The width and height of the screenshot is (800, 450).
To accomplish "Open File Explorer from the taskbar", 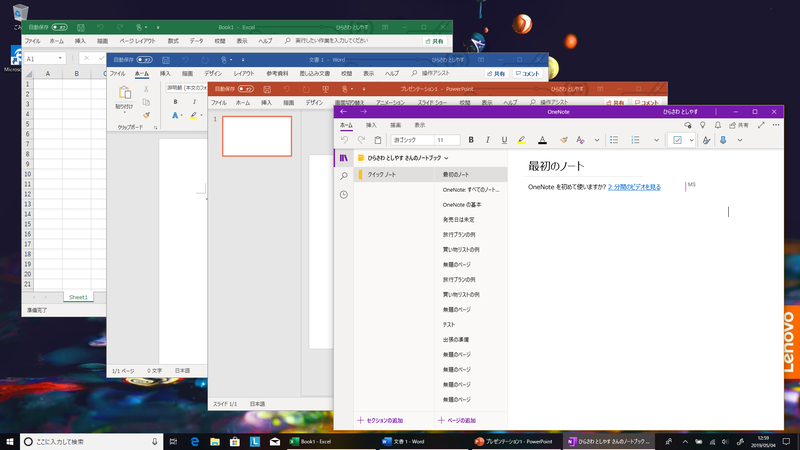I will tap(215, 442).
